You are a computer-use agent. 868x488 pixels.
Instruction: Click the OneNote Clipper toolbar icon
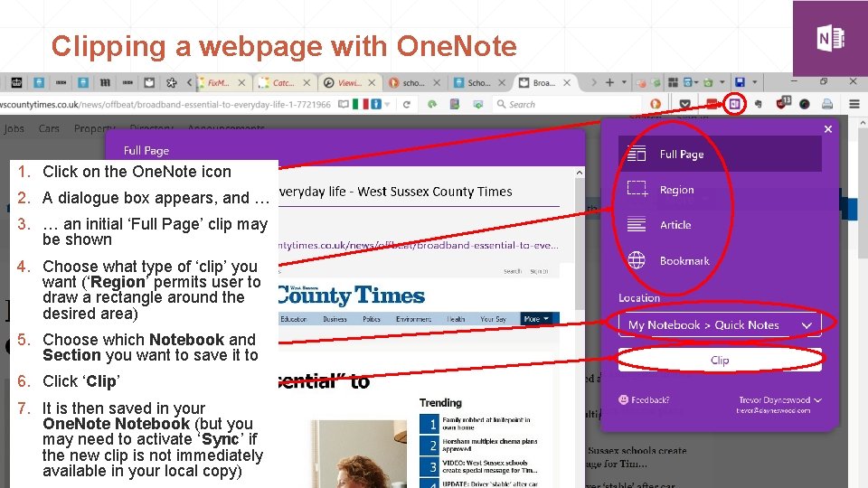734,104
